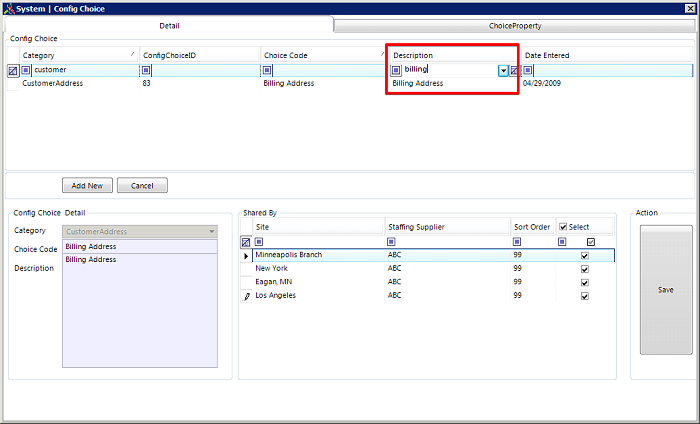Select the Eagan, MN site cell
Viewport: 700px width, 424px height.
319,282
